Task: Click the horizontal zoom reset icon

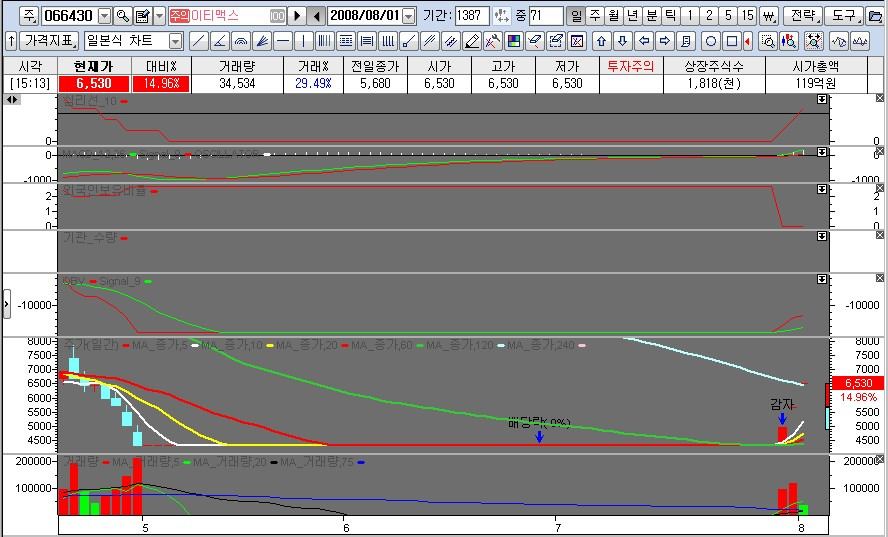Action: (x=814, y=41)
